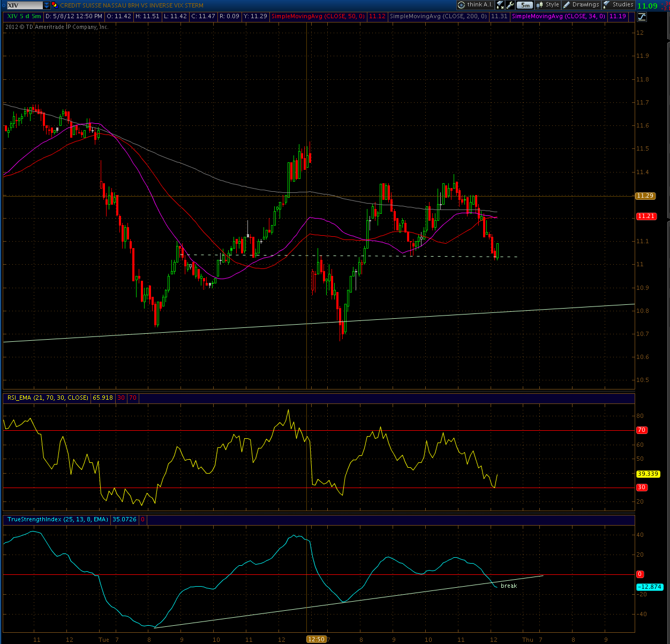Click the SimpleMovingAvg (CLOSE, 34, 0) label
This screenshot has width=670, height=644.
coord(559,16)
